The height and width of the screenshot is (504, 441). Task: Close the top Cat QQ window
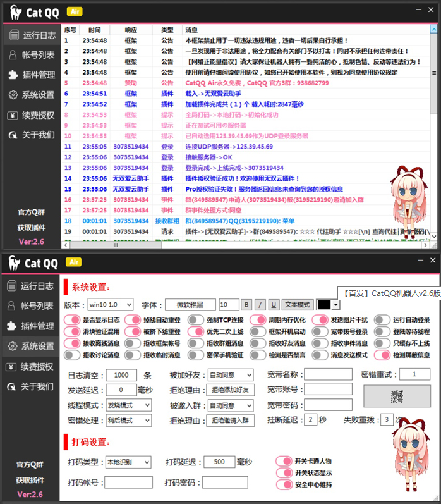431,10
